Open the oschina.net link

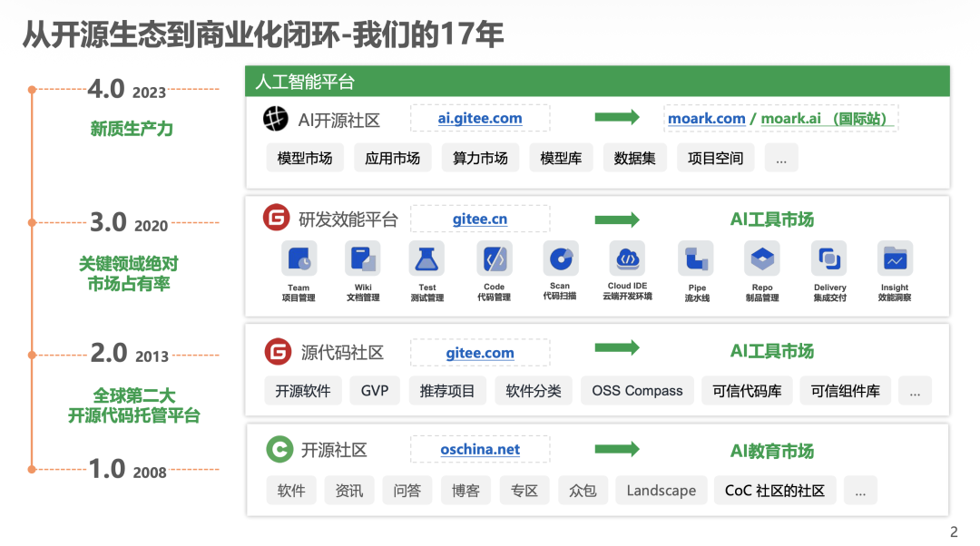pyautogui.click(x=480, y=449)
